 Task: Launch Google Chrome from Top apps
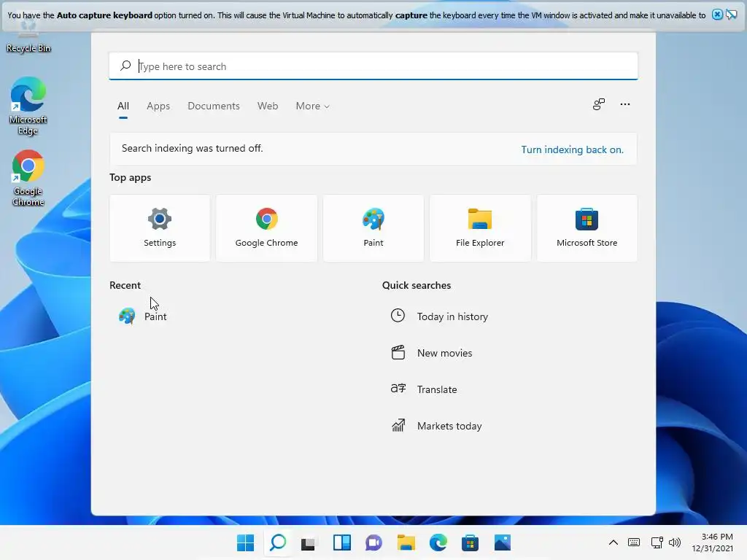click(266, 228)
